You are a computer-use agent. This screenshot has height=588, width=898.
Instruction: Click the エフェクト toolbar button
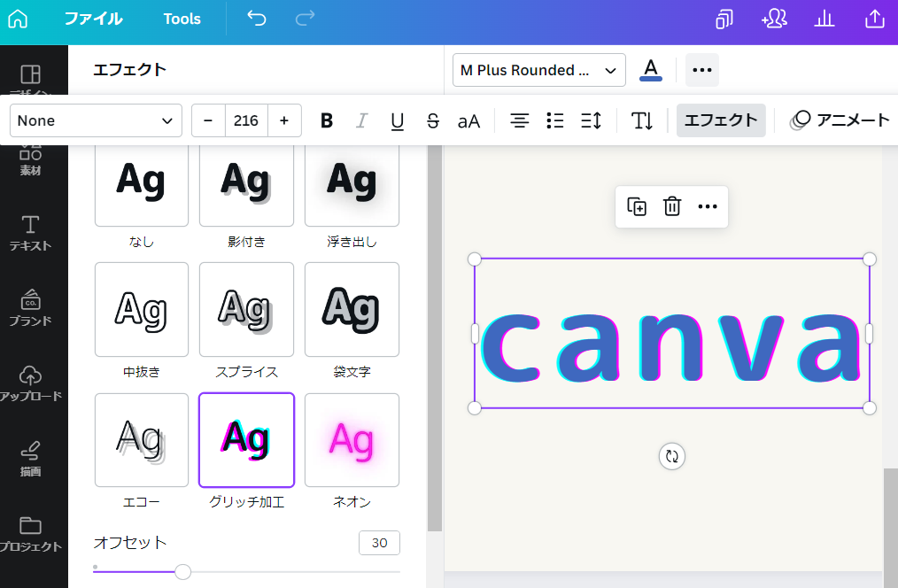721,120
